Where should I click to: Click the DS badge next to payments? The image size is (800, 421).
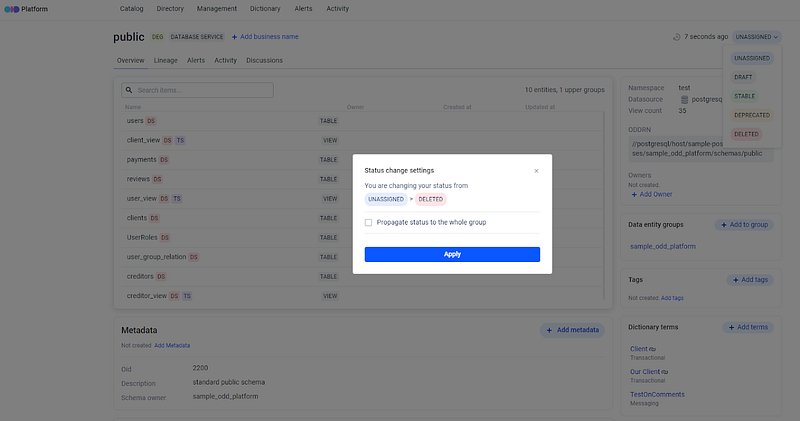click(164, 160)
